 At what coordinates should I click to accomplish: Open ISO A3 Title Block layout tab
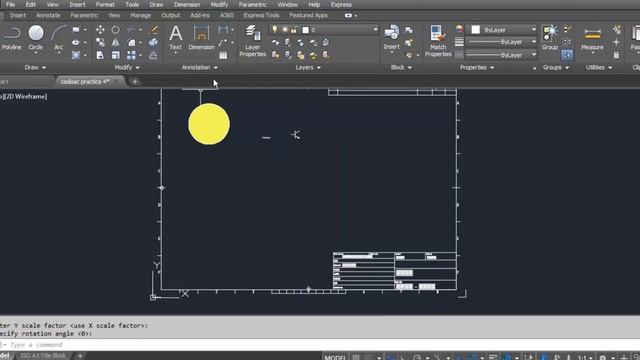pos(43,356)
